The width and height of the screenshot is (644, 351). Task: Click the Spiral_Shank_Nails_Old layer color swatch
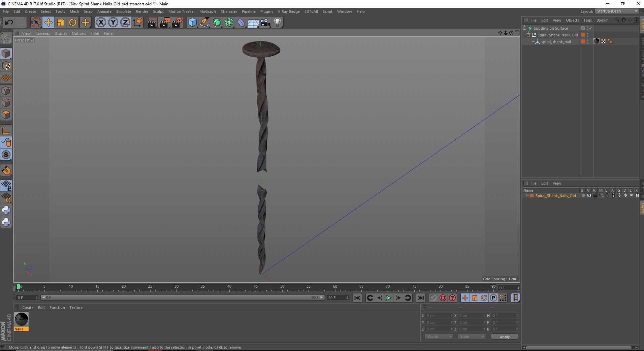532,196
